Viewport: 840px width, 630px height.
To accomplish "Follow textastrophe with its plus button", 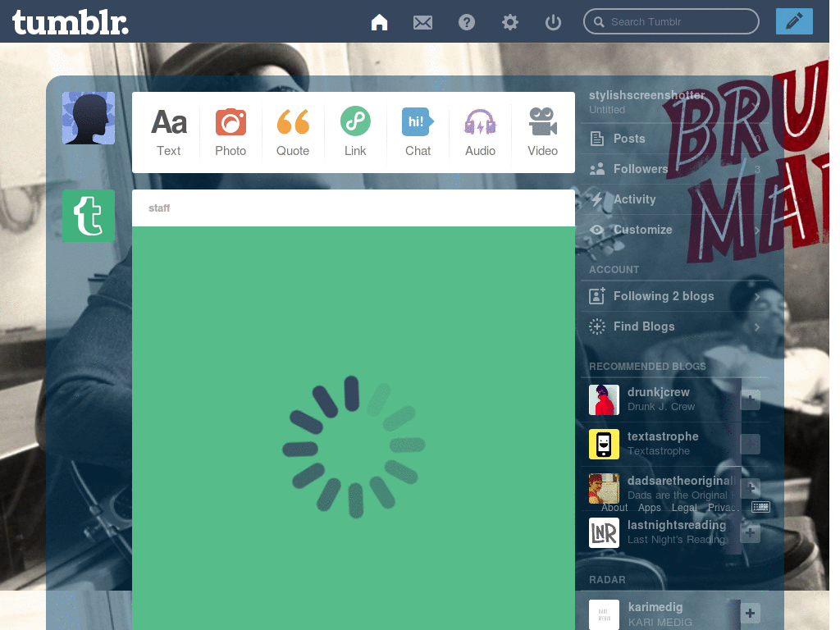I will [750, 444].
